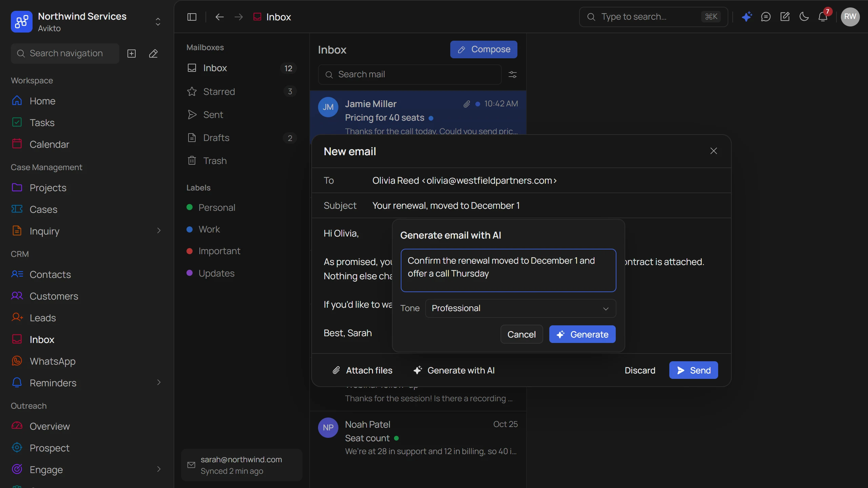Image resolution: width=868 pixels, height=488 pixels.
Task: Toggle the sidebar panel icon
Action: click(192, 17)
